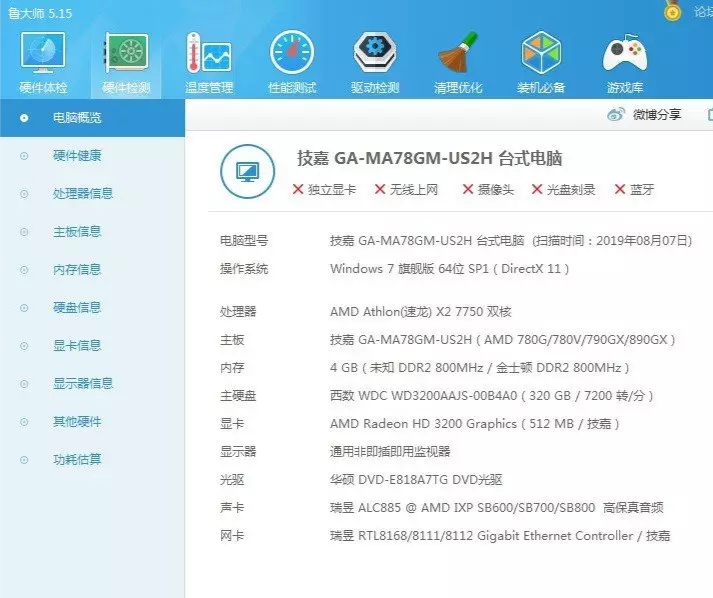Click the 声卡 row label
This screenshot has width=713, height=598.
click(232, 508)
